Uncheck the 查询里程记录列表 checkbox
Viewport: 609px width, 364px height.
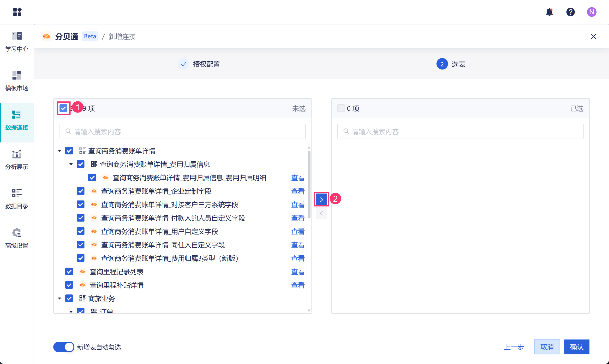click(x=69, y=271)
